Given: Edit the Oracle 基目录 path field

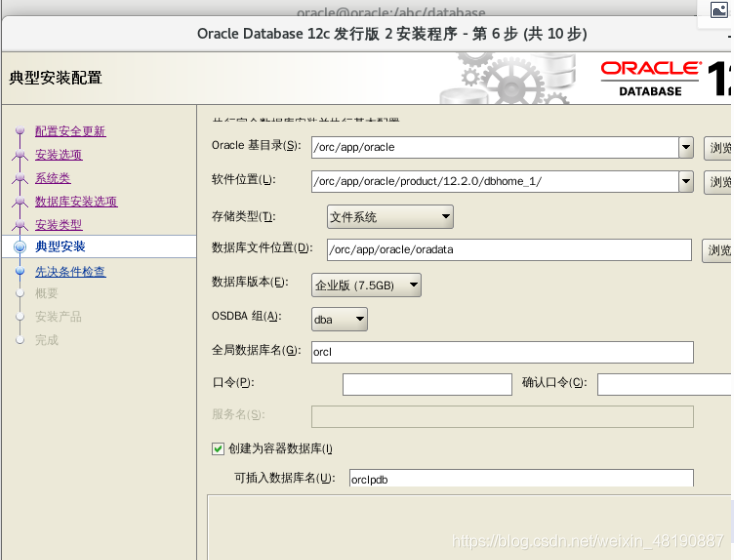Looking at the screenshot, I should tap(495, 147).
